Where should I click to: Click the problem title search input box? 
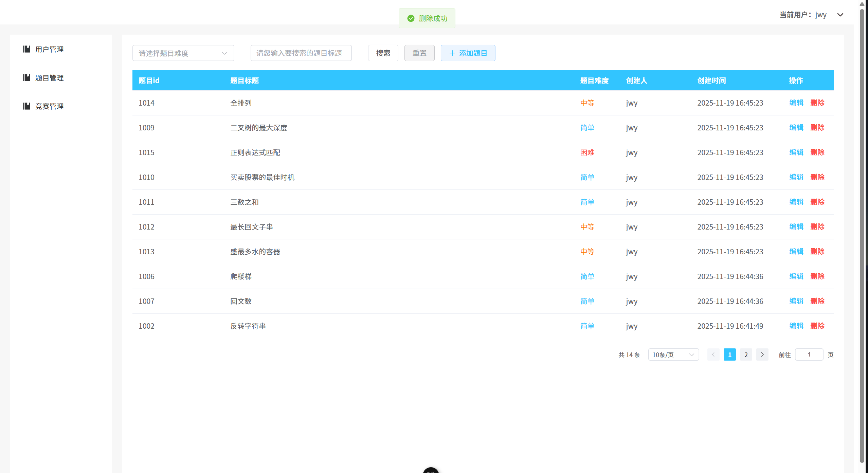[x=301, y=53]
